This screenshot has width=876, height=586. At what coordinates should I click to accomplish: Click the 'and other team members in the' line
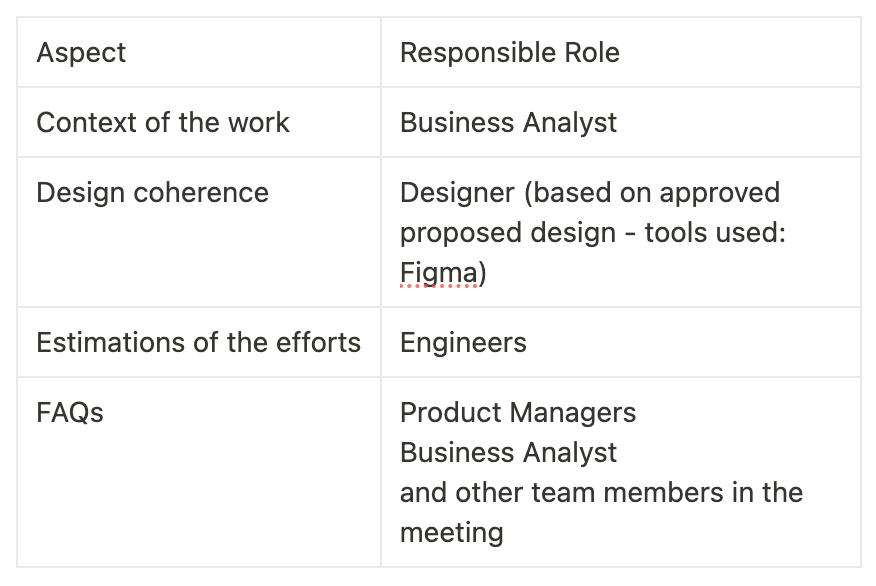click(602, 493)
